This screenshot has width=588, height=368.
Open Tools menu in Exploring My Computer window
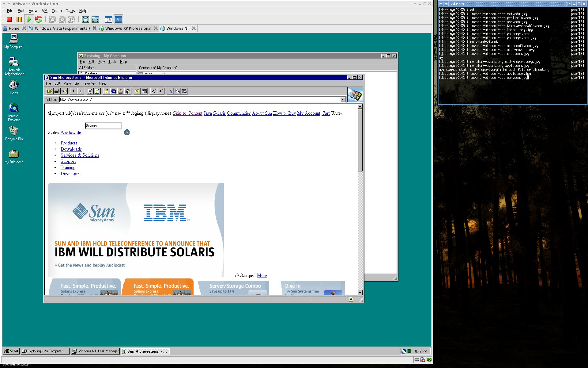(112, 62)
